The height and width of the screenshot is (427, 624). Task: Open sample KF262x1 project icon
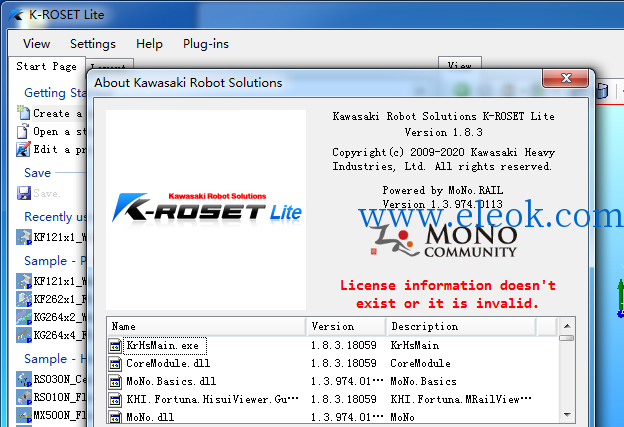[x=24, y=299]
